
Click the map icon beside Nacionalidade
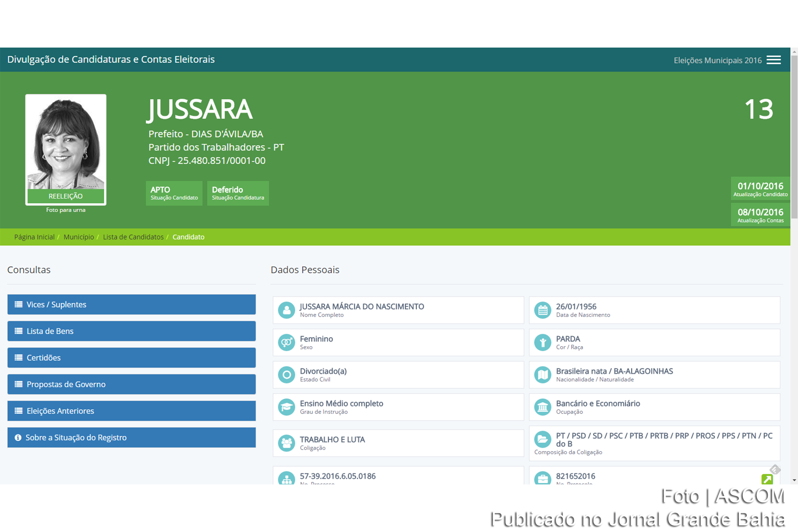pyautogui.click(x=543, y=375)
